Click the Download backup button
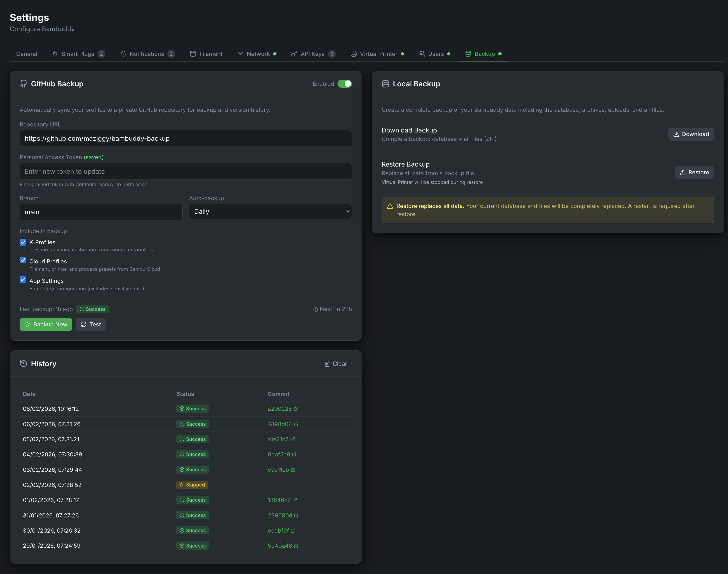Viewport: 728px width, 574px height. click(691, 134)
